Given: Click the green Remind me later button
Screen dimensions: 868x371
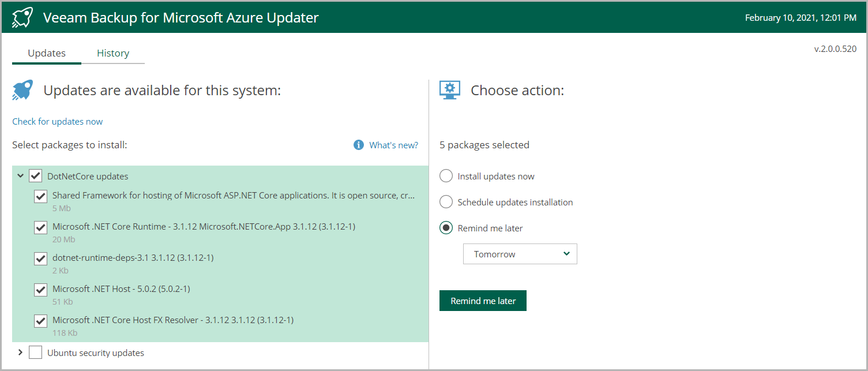Looking at the screenshot, I should coord(483,301).
